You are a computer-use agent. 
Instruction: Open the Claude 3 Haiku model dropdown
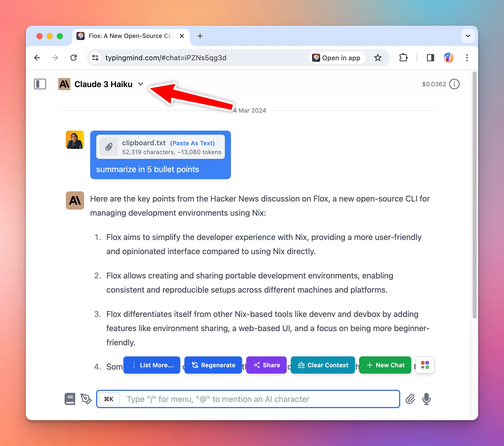tap(101, 84)
